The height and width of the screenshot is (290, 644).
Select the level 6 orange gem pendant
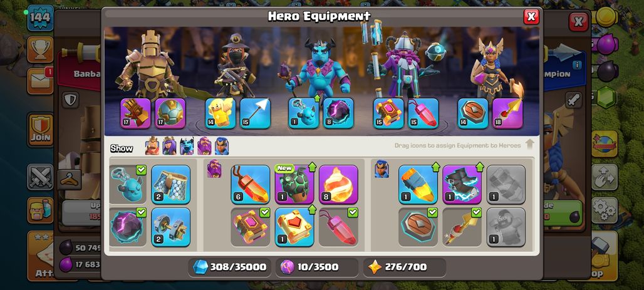250,184
